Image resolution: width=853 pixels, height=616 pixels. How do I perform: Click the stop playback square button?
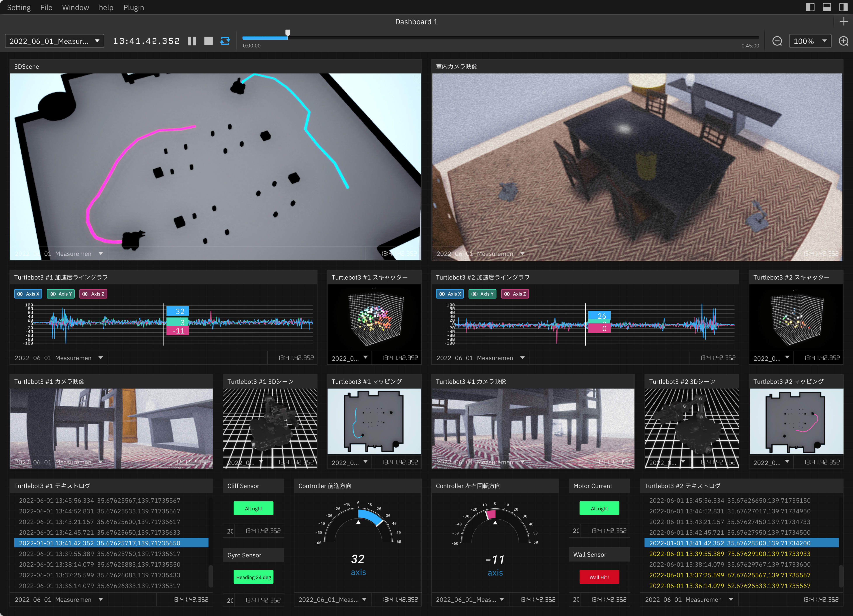click(x=208, y=41)
